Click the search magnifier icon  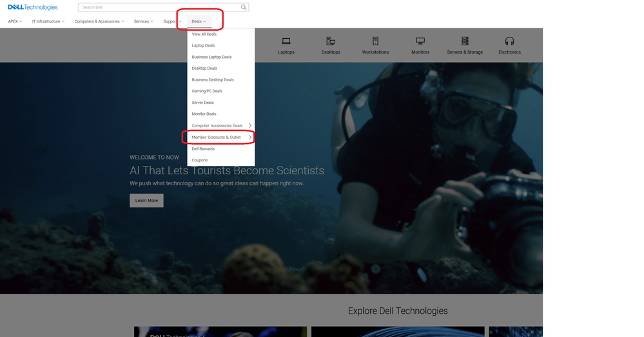coord(243,8)
